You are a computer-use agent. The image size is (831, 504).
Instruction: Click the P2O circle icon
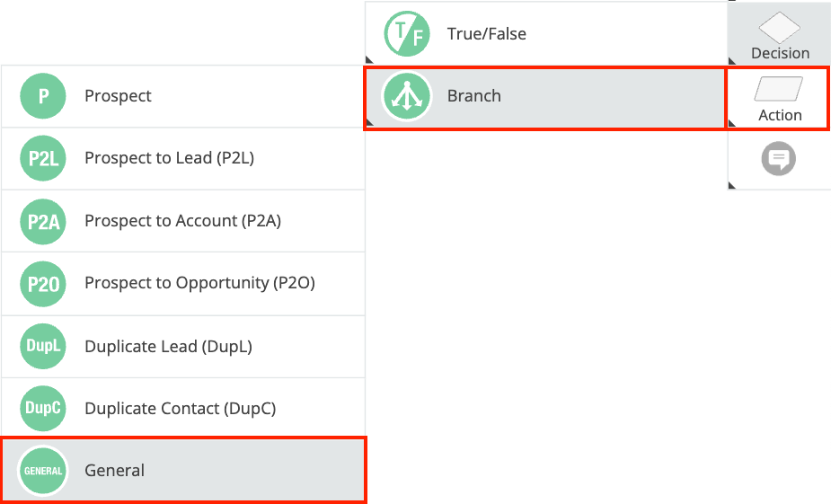point(43,284)
